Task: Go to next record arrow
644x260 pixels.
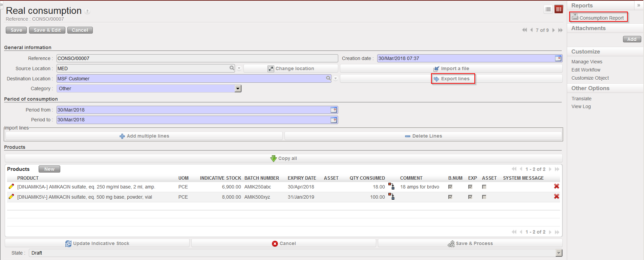Action: 554,30
